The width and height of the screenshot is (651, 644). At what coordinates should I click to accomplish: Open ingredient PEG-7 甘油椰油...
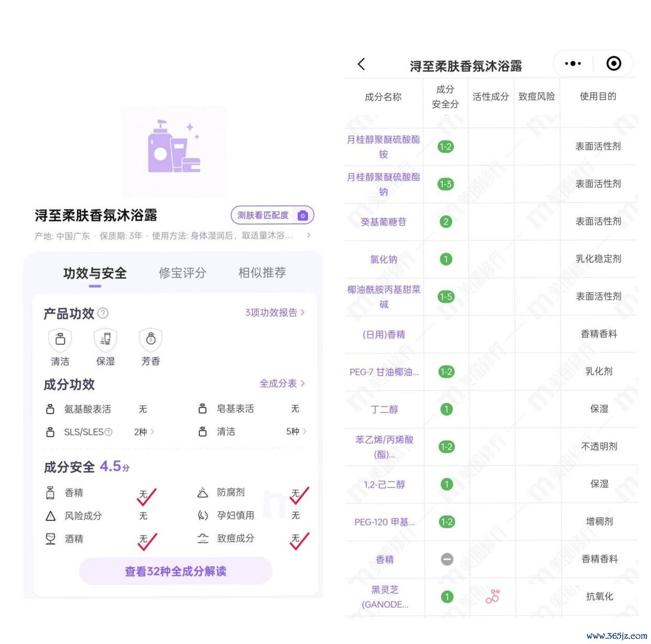[x=384, y=372]
